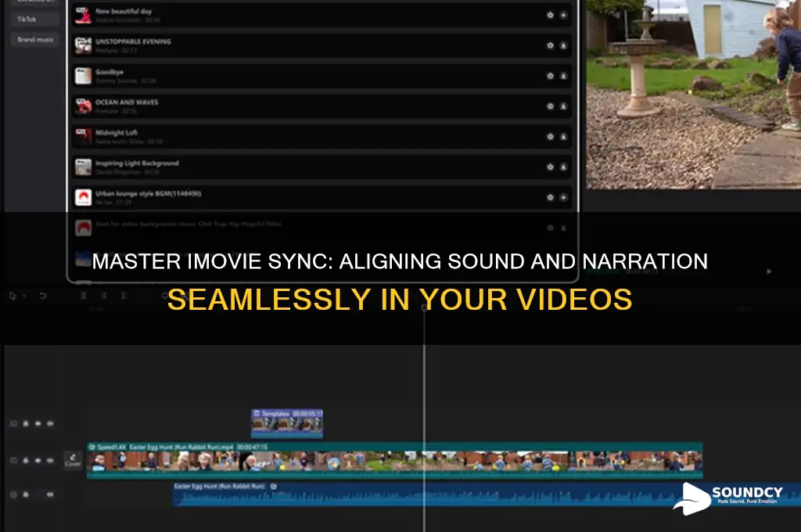
Task: Favorite the New beautiful day track
Action: [x=550, y=16]
